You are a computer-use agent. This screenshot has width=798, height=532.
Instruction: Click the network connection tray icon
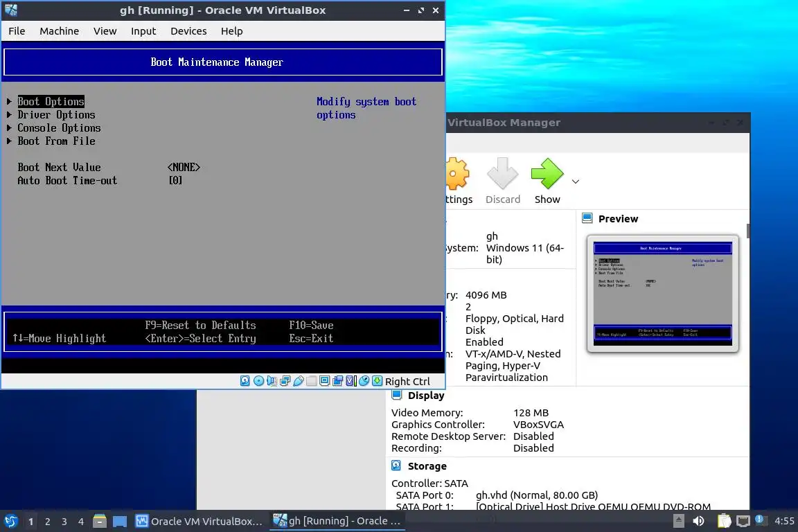pyautogui.click(x=743, y=521)
